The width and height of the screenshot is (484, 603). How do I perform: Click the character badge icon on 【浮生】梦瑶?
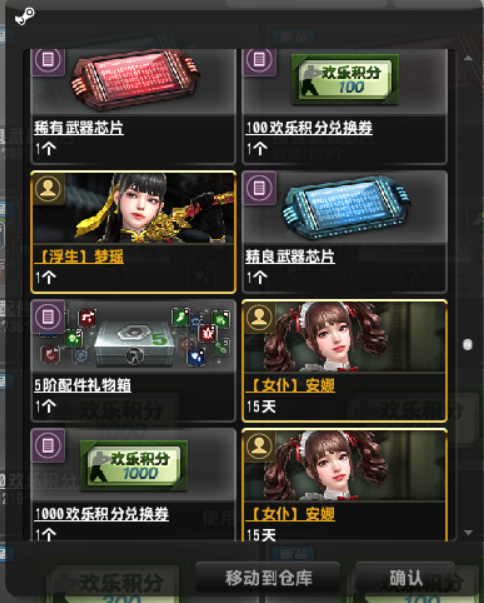coord(48,188)
